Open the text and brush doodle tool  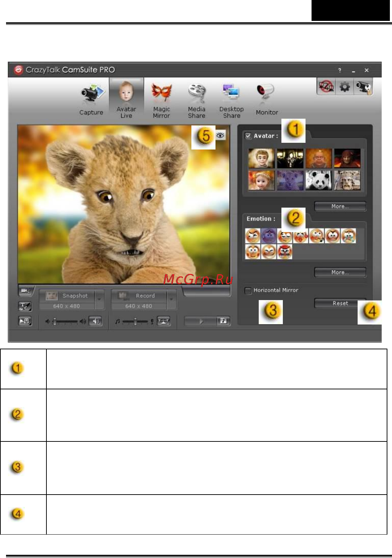pyautogui.click(x=25, y=306)
